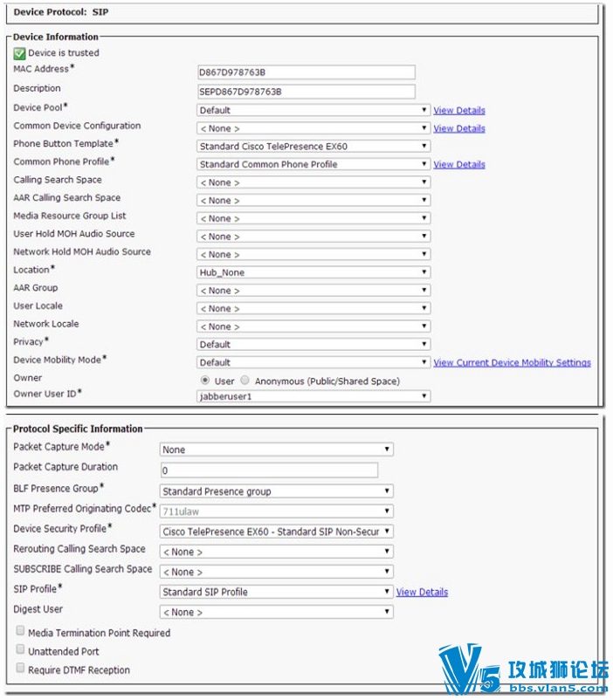Open the SIP Profile dropdown
613x700 pixels.
click(x=276, y=592)
